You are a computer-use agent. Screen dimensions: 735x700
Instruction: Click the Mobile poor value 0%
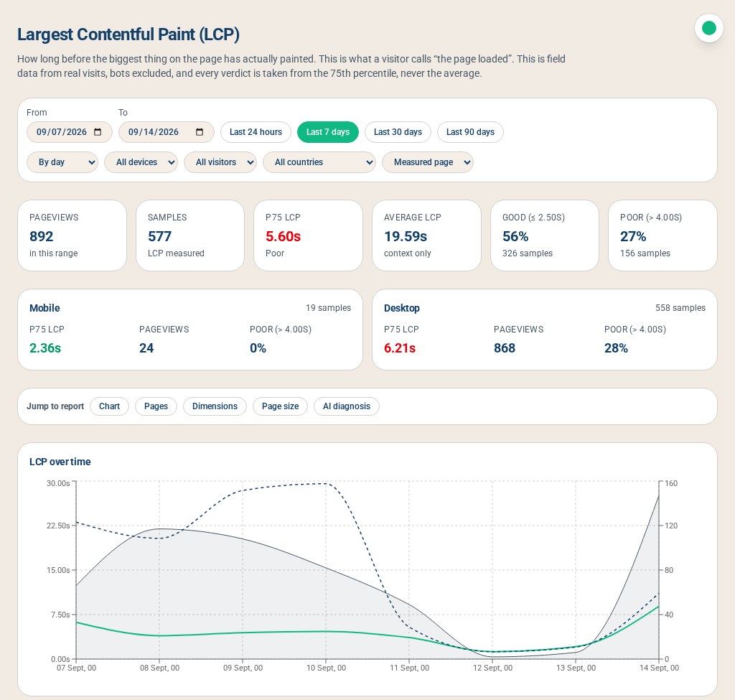click(x=258, y=348)
